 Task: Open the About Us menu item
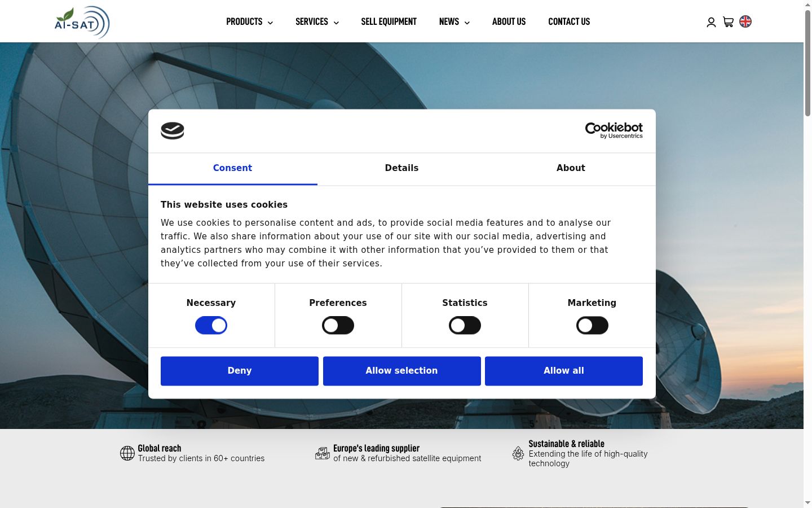pos(509,21)
